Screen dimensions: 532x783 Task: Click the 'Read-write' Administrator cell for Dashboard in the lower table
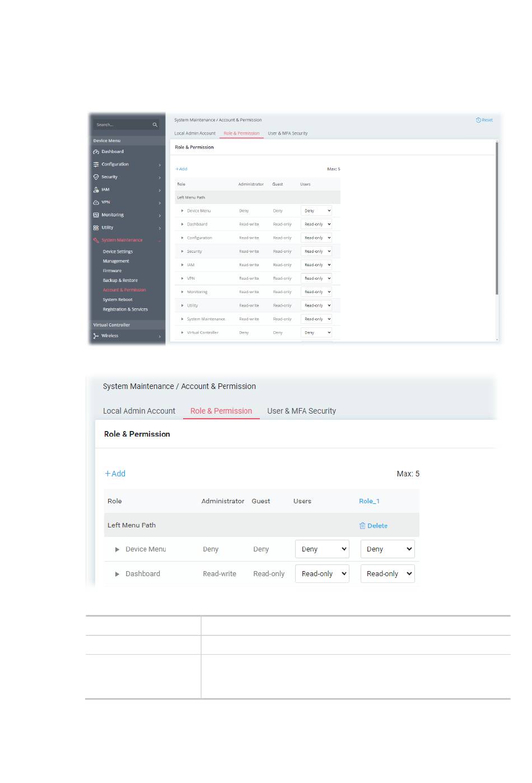point(220,574)
